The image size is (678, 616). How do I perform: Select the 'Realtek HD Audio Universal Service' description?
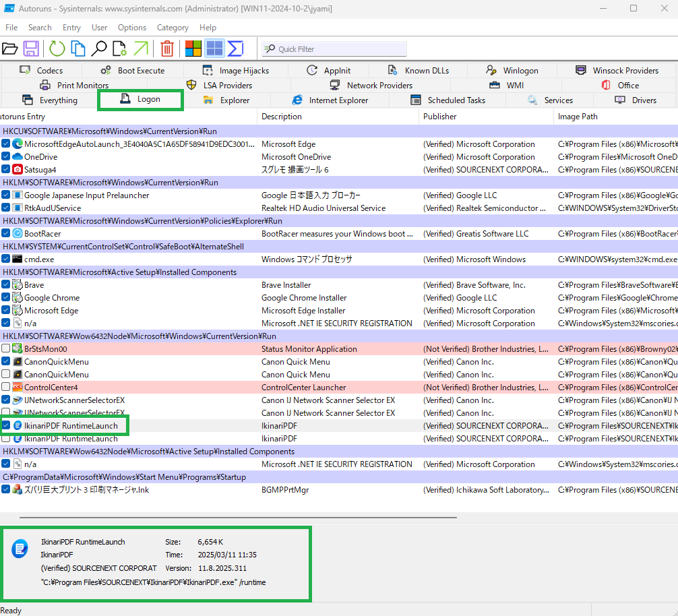(x=323, y=208)
